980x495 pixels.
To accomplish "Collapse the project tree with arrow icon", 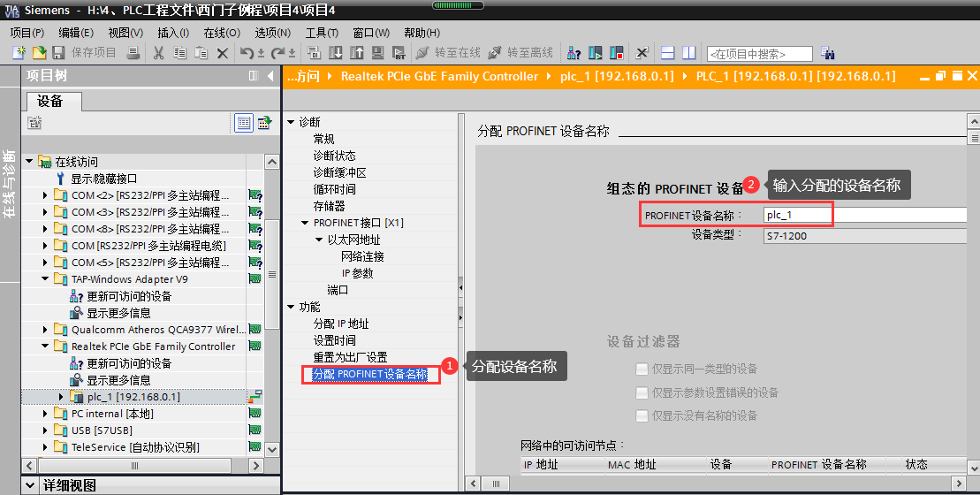I will pyautogui.click(x=270, y=76).
